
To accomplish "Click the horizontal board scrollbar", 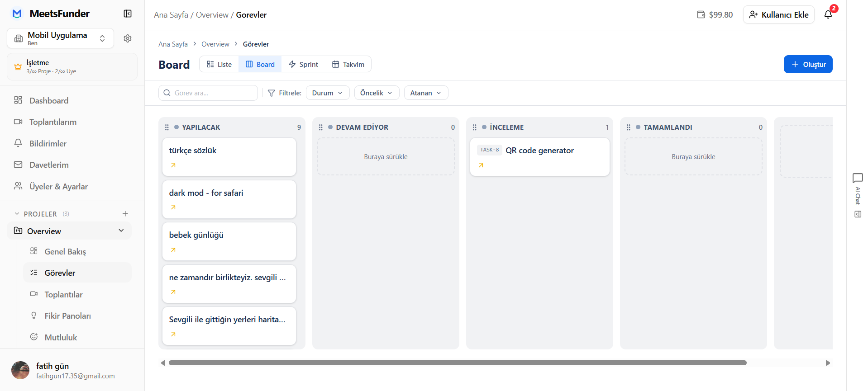I will 457,363.
